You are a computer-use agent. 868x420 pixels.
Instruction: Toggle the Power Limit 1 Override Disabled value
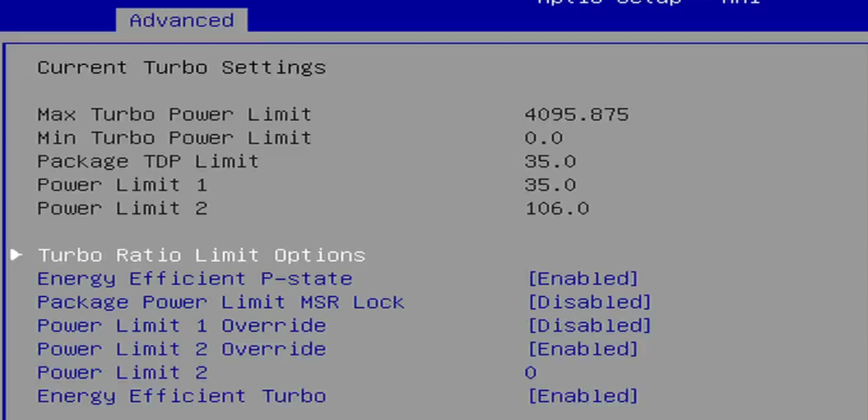589,325
